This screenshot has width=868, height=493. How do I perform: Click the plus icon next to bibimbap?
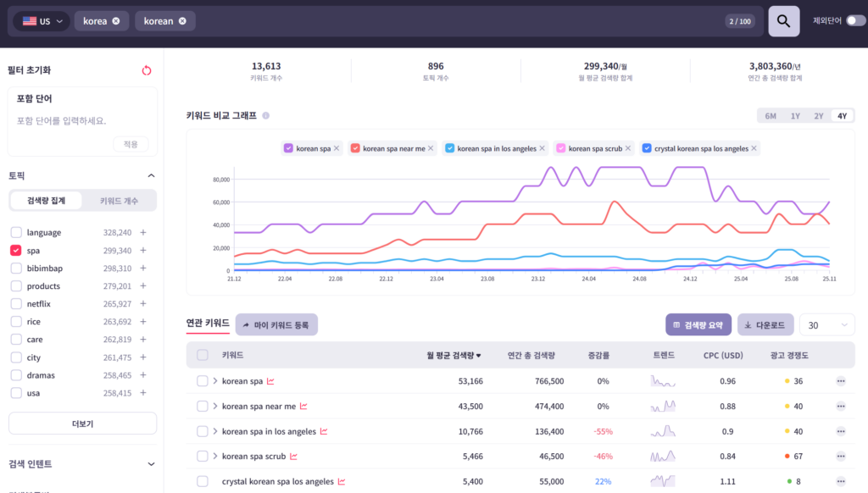tap(143, 269)
